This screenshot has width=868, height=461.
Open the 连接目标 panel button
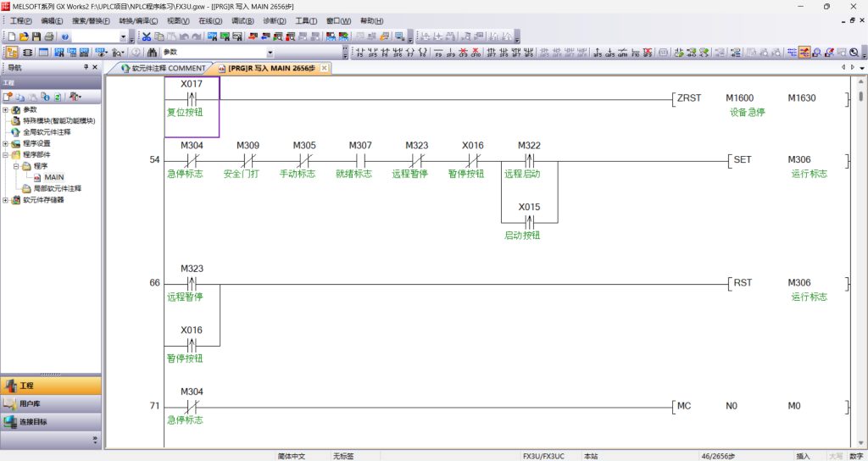pyautogui.click(x=51, y=421)
